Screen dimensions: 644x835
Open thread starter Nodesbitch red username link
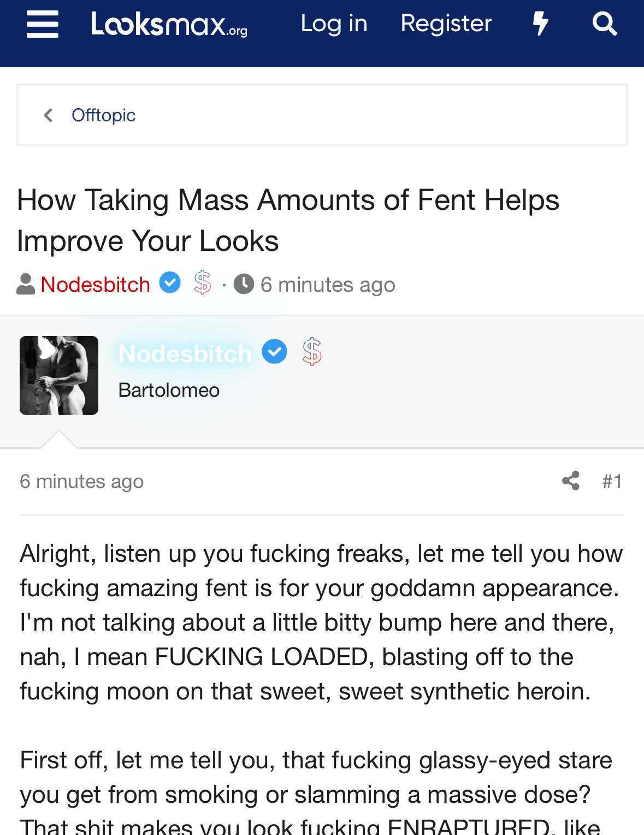tap(95, 285)
